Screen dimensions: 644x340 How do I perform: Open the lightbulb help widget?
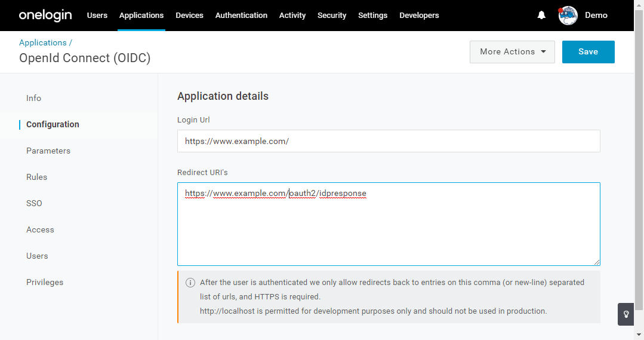626,314
